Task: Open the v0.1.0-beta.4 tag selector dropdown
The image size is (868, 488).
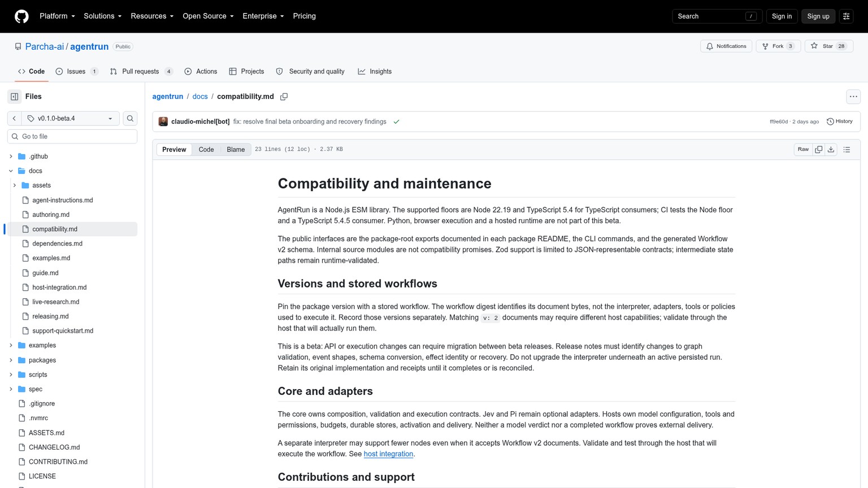Action: [x=71, y=119]
